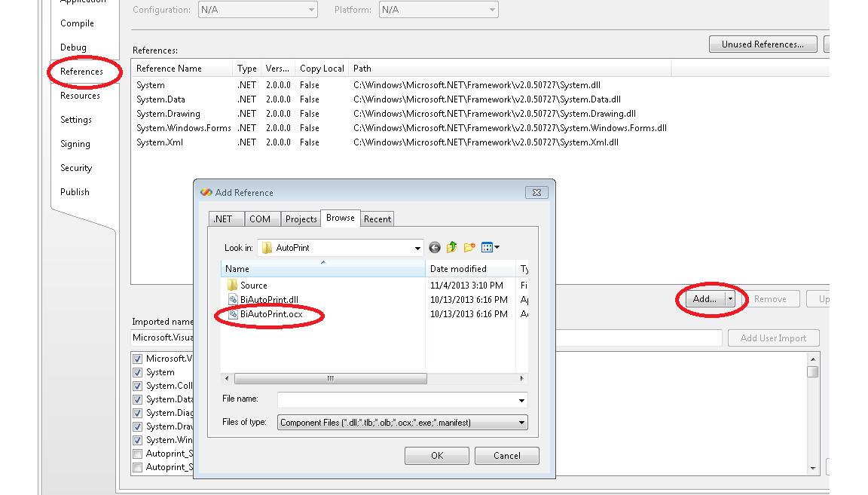The width and height of the screenshot is (868, 495).
Task: Switch to the COM tab
Action: pos(260,219)
